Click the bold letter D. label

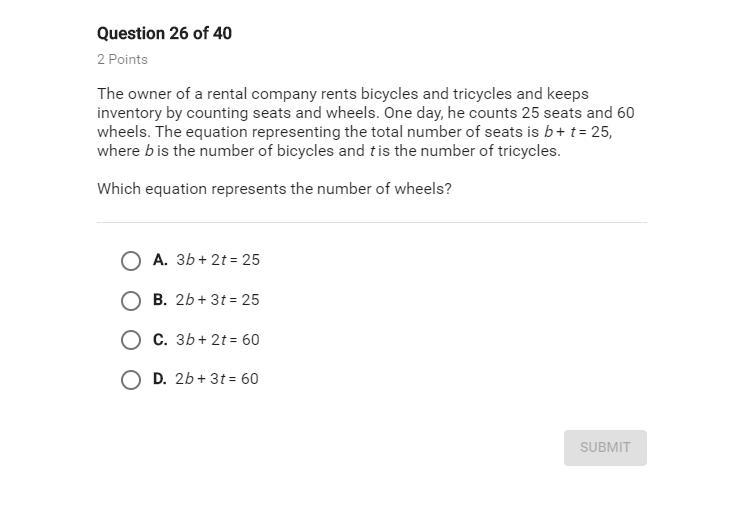160,379
